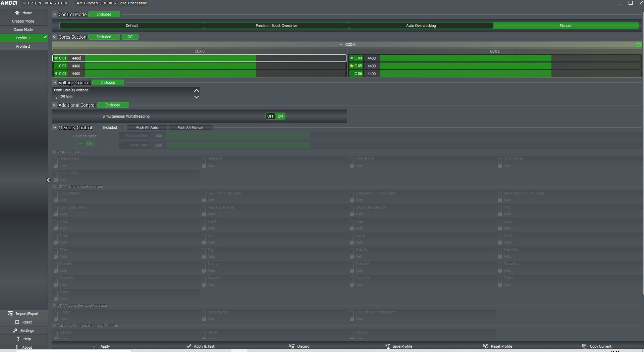Collapse DRAM Timing Configuration subsection
Viewport: 644px width, 352px height.
pyautogui.click(x=54, y=186)
